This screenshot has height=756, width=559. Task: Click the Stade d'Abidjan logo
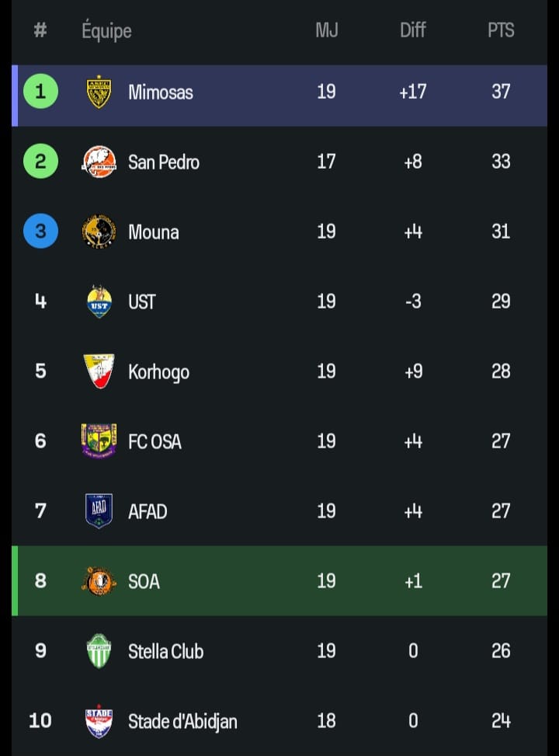pyautogui.click(x=99, y=720)
